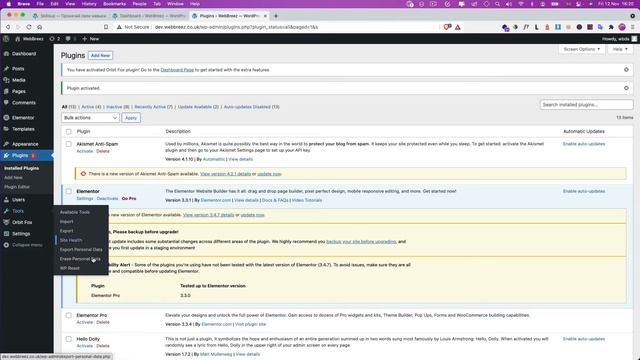Viewport: 640px width, 360px height.
Task: Click the browser address bar URL
Action: [236, 27]
